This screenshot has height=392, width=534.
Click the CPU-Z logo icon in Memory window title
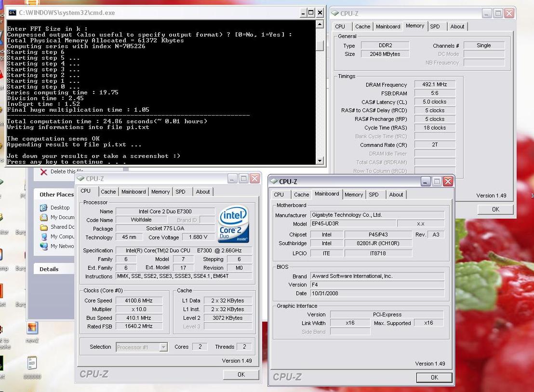coord(335,13)
